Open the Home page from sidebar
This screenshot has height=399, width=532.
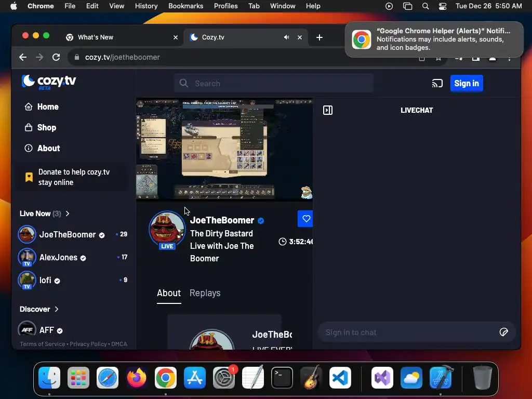point(42,107)
